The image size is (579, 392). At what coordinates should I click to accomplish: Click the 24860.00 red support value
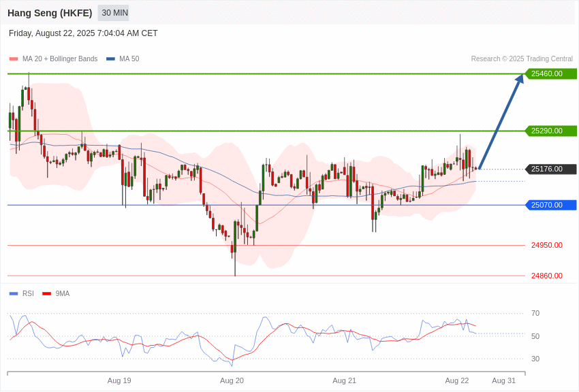point(547,276)
